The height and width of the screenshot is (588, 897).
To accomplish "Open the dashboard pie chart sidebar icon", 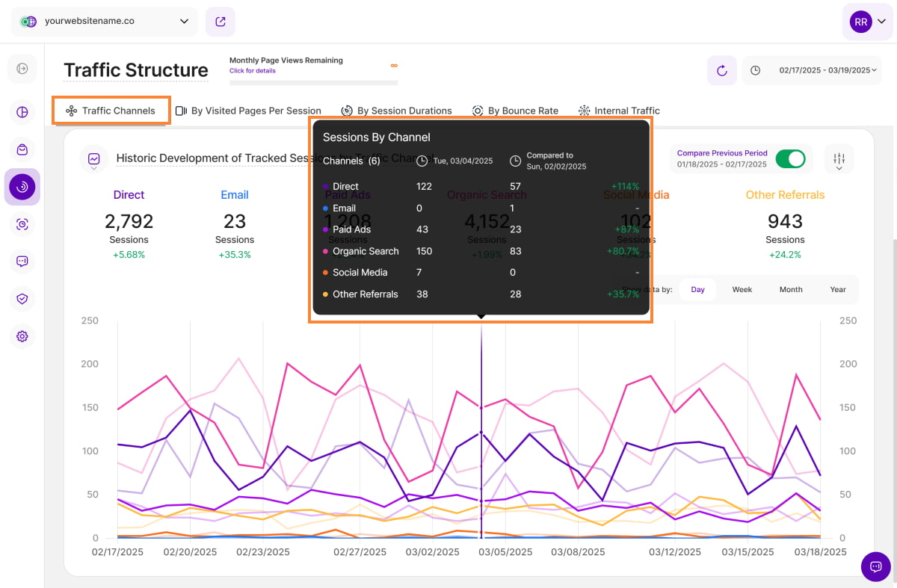I will [22, 112].
